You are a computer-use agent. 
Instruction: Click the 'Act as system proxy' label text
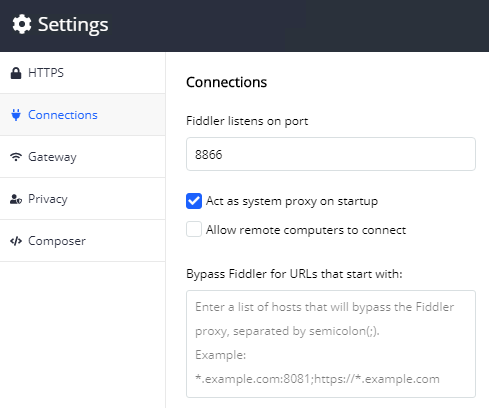(292, 201)
